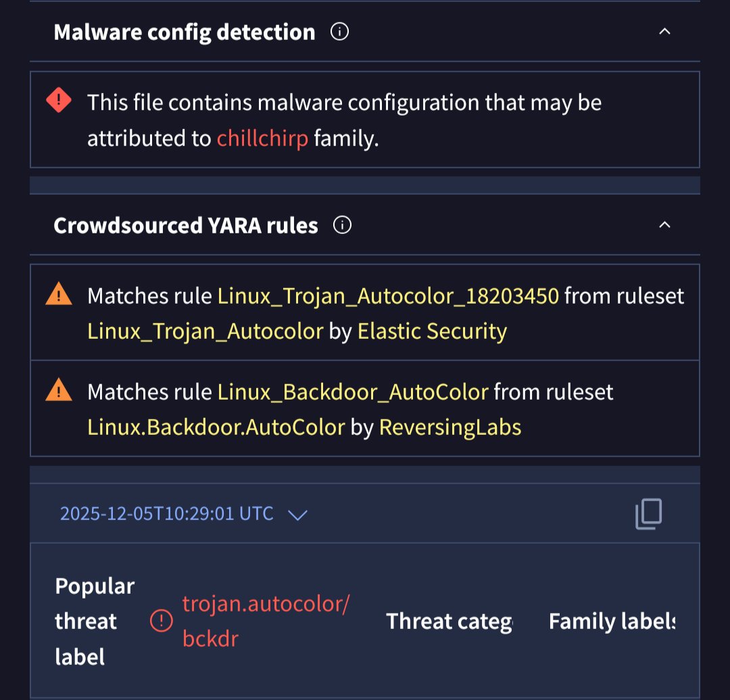Click info icon beside Crowdsourced YARA rules
This screenshot has width=730, height=700.
pos(343,225)
